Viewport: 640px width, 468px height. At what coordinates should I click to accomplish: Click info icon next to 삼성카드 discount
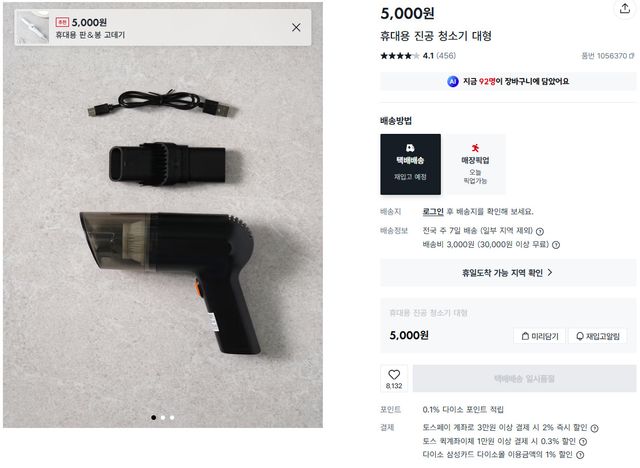click(x=582, y=455)
